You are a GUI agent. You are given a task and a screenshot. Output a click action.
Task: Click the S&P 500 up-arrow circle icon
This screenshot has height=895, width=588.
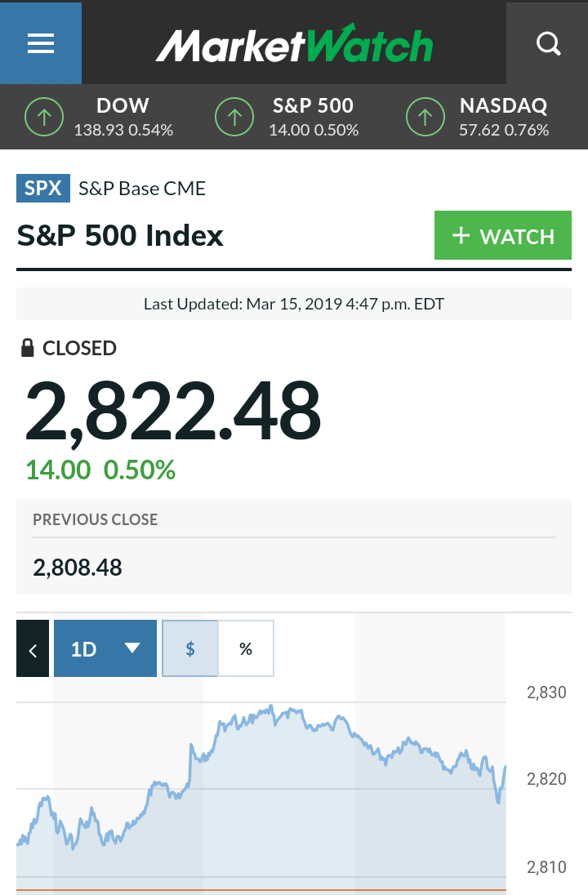point(234,117)
